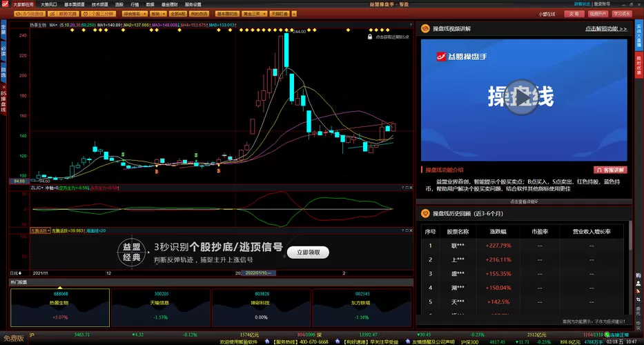Select the 天喻信息 300205 stock card

tap(161, 307)
